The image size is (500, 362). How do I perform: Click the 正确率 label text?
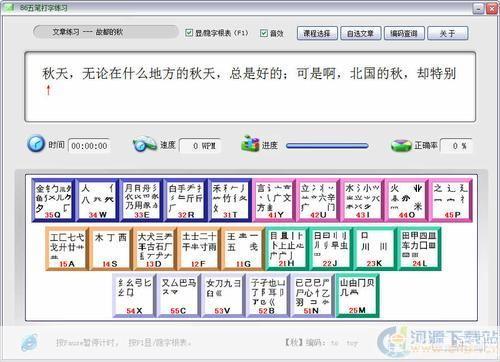(x=426, y=145)
